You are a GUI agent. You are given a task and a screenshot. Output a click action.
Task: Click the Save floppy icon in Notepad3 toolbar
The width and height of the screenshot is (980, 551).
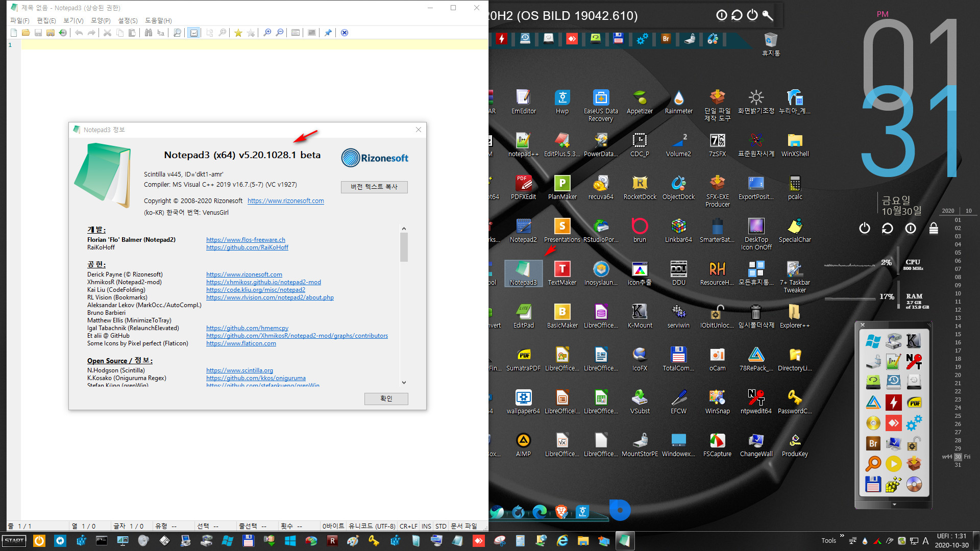38,33
